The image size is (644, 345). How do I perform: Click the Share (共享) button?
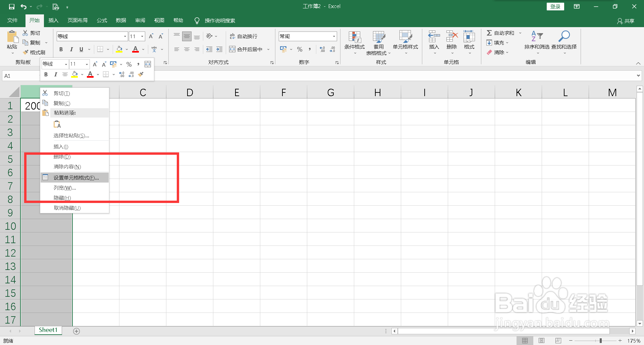626,21
